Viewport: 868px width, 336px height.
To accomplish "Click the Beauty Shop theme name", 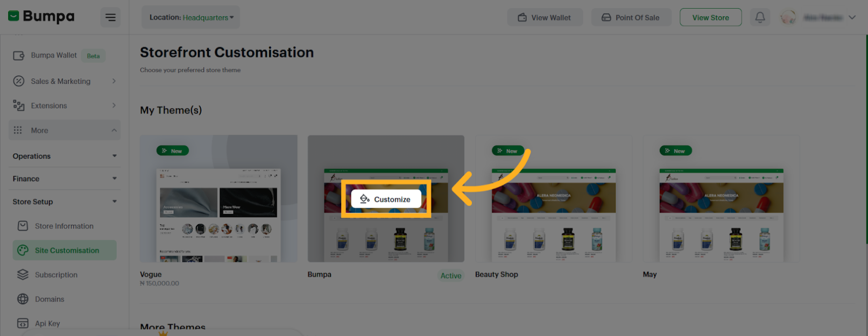I will pyautogui.click(x=497, y=274).
